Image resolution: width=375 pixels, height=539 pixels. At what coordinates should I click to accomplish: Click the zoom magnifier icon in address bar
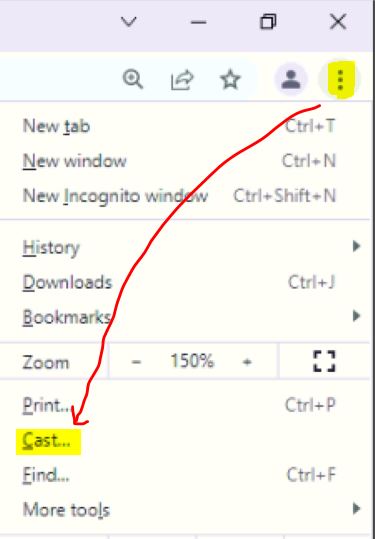133,79
